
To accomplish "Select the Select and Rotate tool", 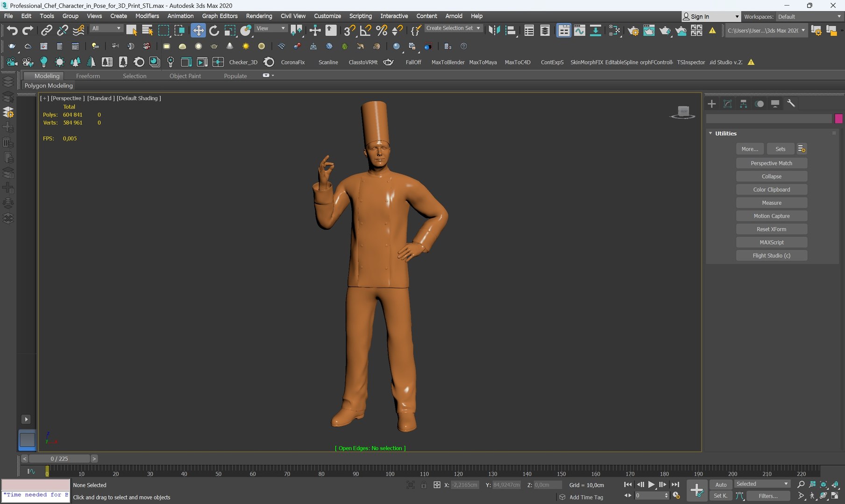I will [214, 30].
